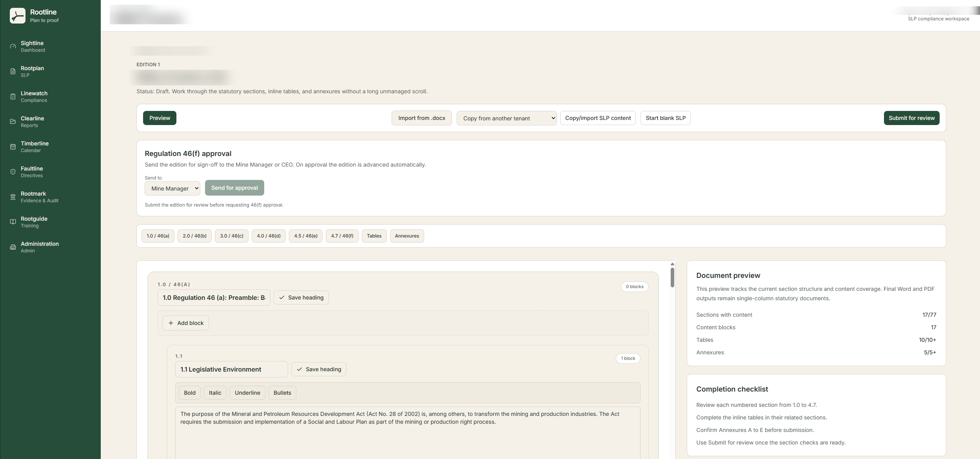Save heading for 1.1 Legislative Environment
The width and height of the screenshot is (980, 459).
point(319,369)
